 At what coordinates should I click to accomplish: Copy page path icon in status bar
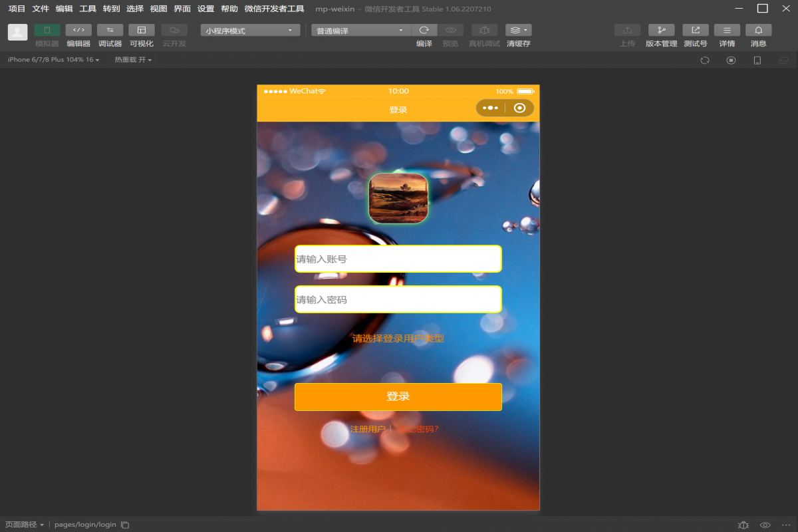(125, 525)
